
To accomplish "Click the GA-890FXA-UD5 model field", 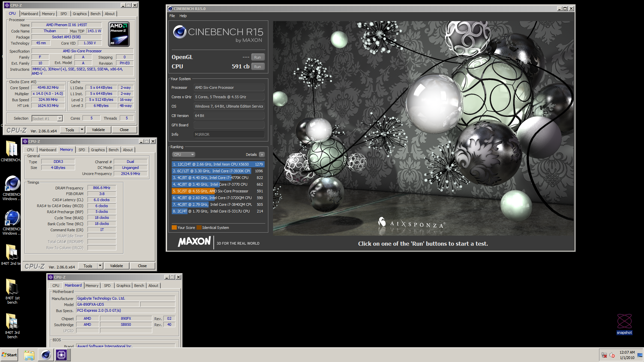I will click(x=107, y=304).
